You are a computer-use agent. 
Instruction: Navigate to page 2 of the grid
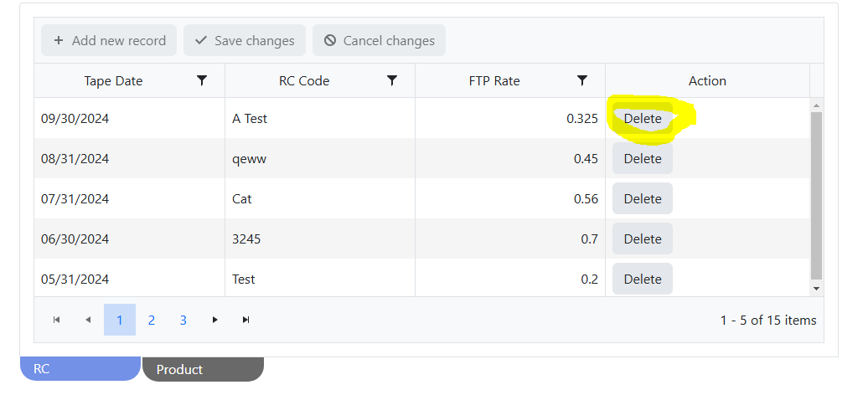point(152,320)
